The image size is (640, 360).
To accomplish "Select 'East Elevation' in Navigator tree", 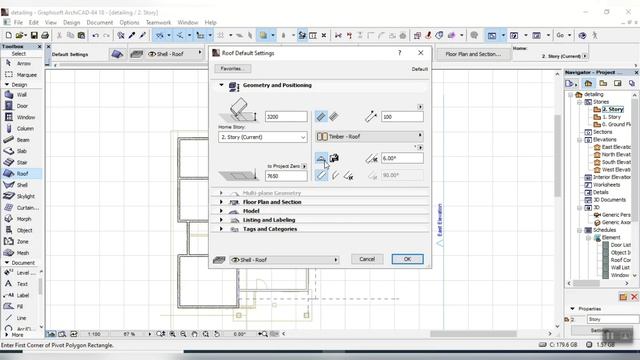I will point(616,147).
